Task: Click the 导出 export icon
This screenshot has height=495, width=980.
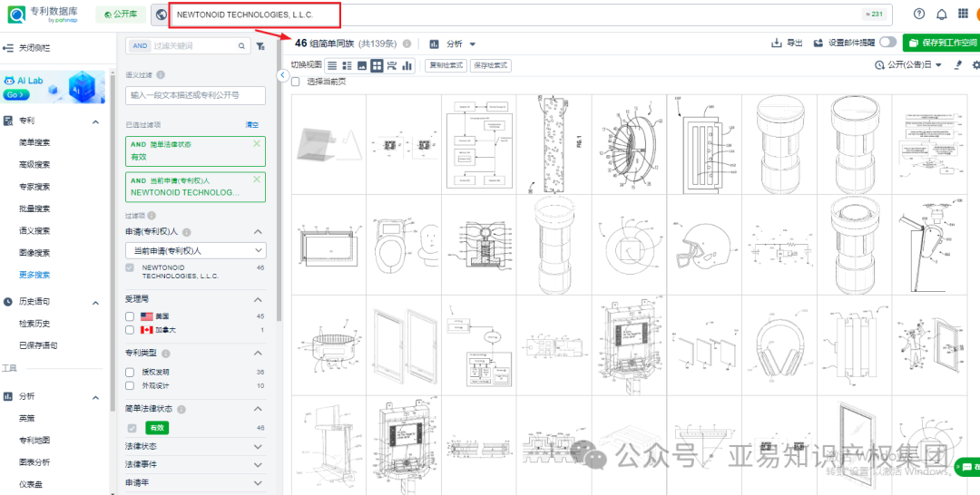Action: click(777, 44)
